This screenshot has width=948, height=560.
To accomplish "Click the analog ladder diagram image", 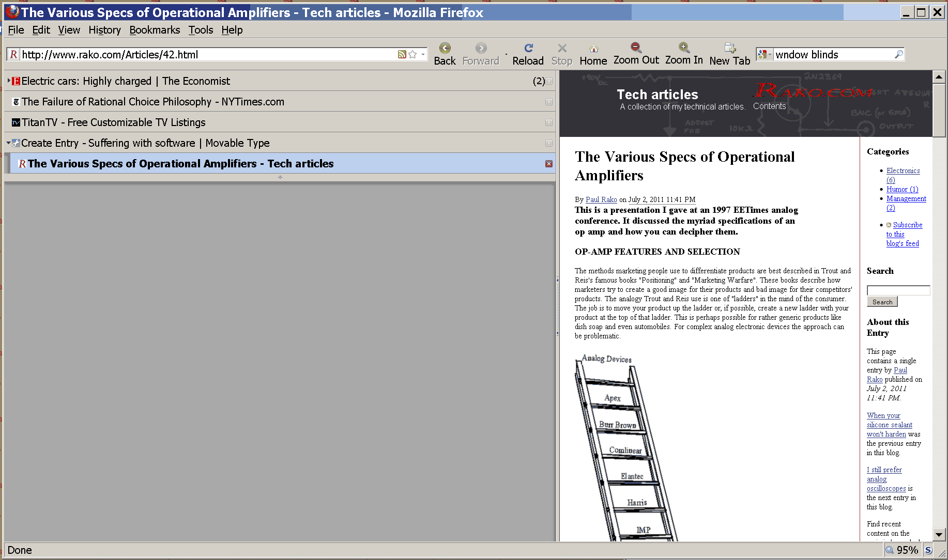I will (x=626, y=447).
